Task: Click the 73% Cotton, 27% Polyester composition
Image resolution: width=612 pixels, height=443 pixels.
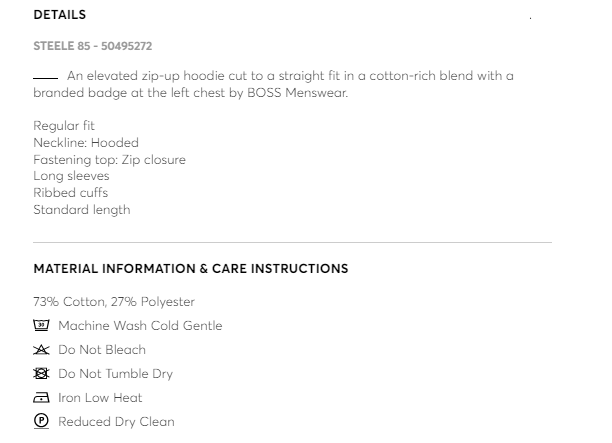Action: coord(114,302)
